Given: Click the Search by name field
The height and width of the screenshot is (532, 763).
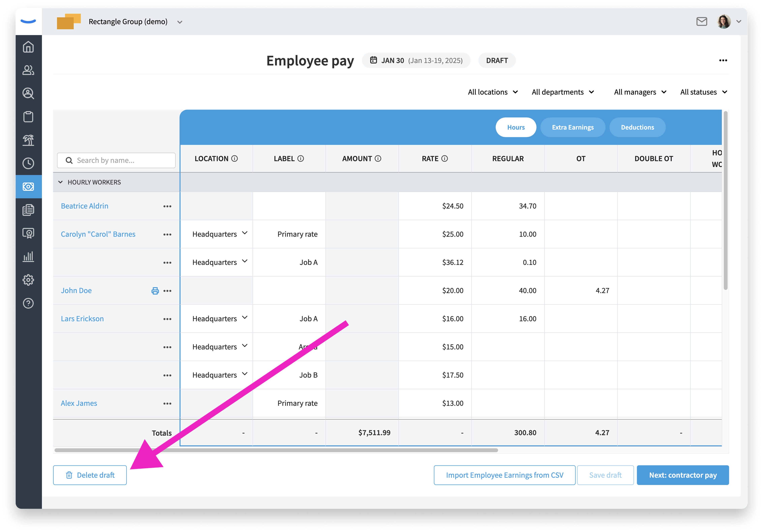Looking at the screenshot, I should point(116,160).
